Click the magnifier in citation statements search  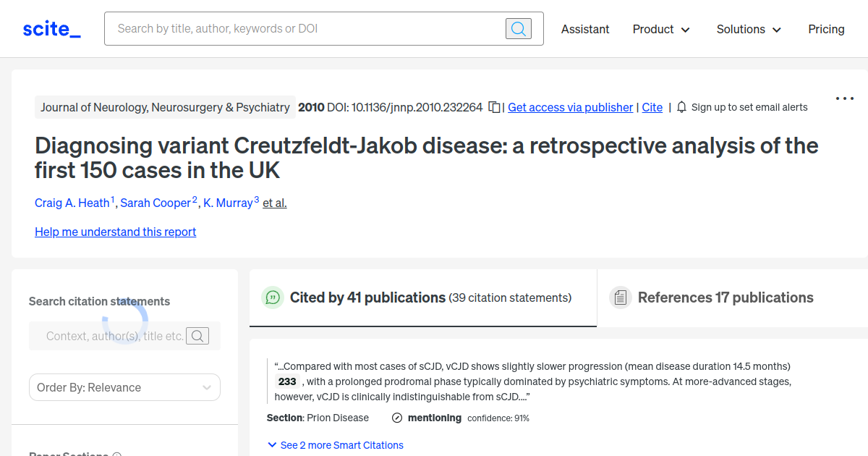tap(197, 335)
